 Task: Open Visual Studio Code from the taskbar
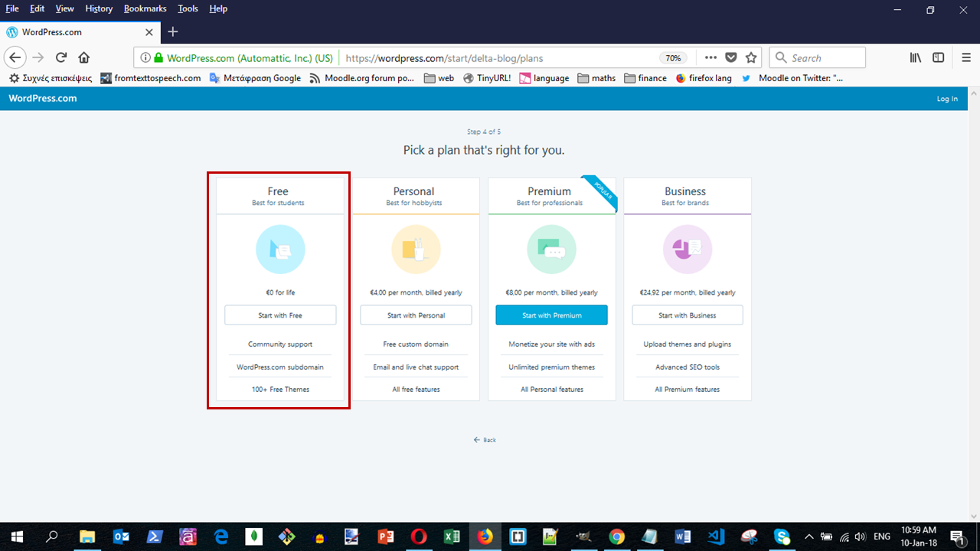point(716,536)
